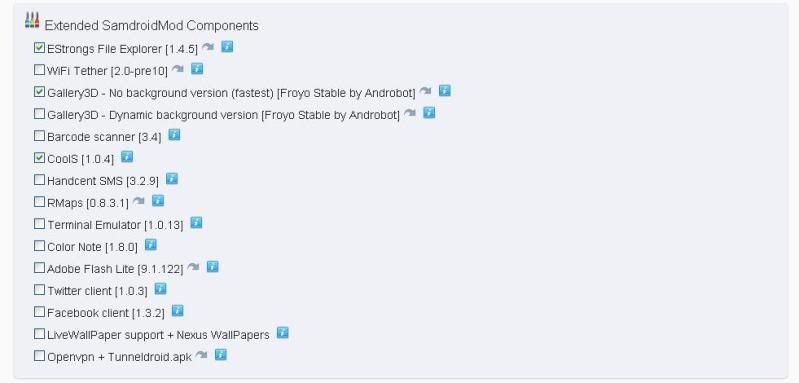Click arrow icon next to Adobe Flash Lite

pyautogui.click(x=193, y=267)
